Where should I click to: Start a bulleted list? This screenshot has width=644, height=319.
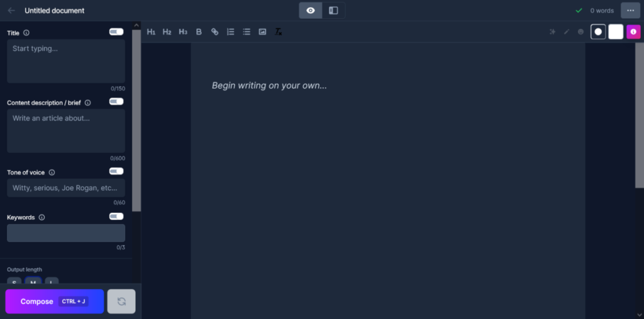pyautogui.click(x=247, y=32)
